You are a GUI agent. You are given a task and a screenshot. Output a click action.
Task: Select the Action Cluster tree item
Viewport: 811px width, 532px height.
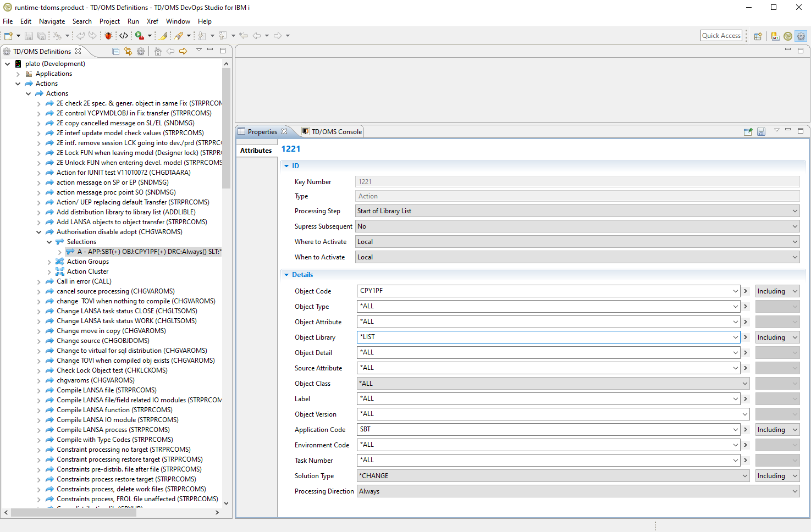tap(87, 271)
